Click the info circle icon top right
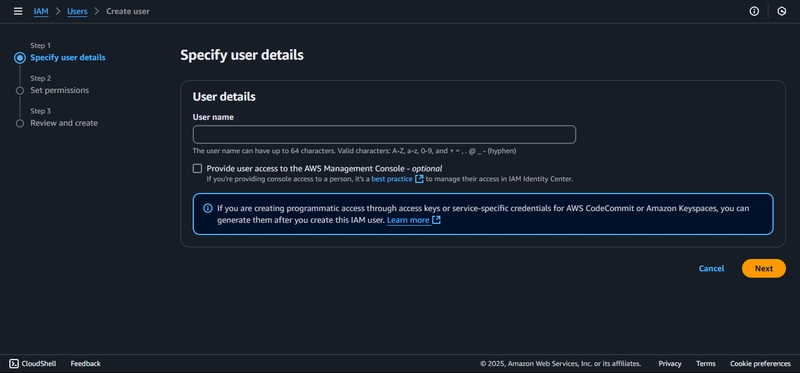800x373 pixels. click(x=754, y=11)
